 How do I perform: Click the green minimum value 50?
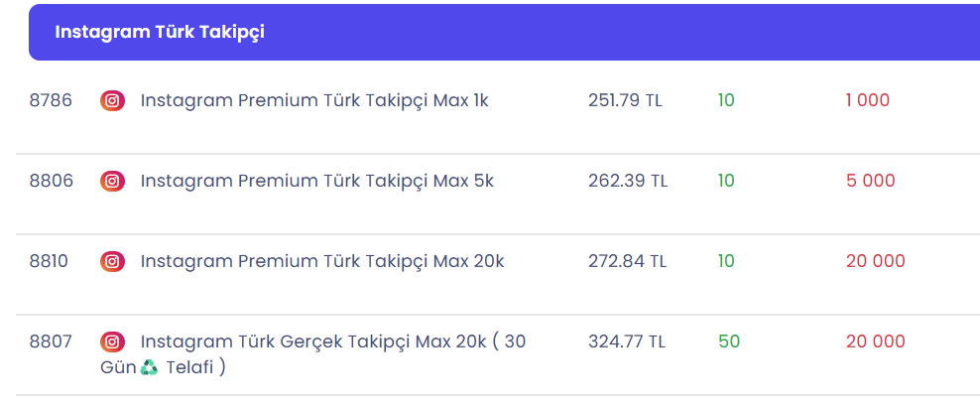click(x=729, y=341)
